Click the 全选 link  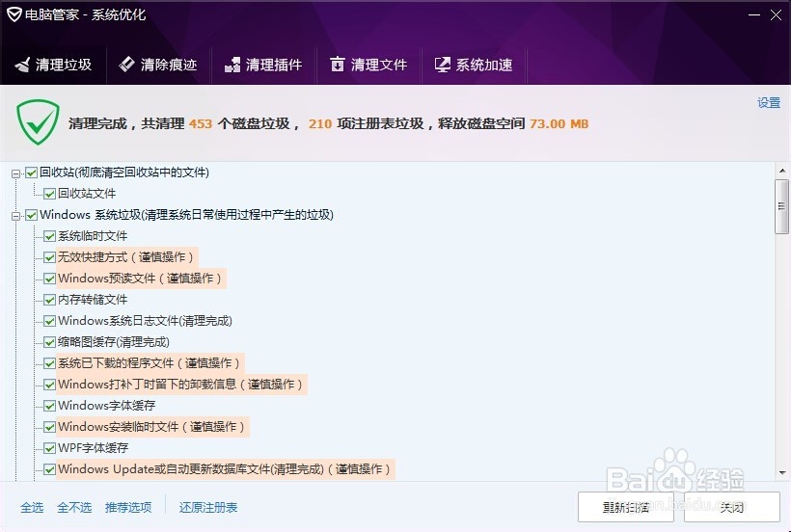click(32, 507)
